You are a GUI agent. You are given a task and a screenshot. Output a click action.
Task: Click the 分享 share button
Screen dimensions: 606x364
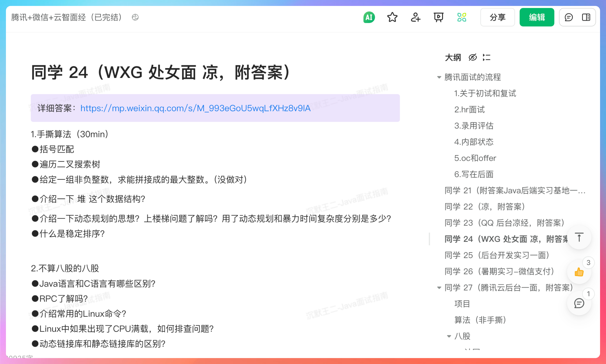[x=497, y=17]
